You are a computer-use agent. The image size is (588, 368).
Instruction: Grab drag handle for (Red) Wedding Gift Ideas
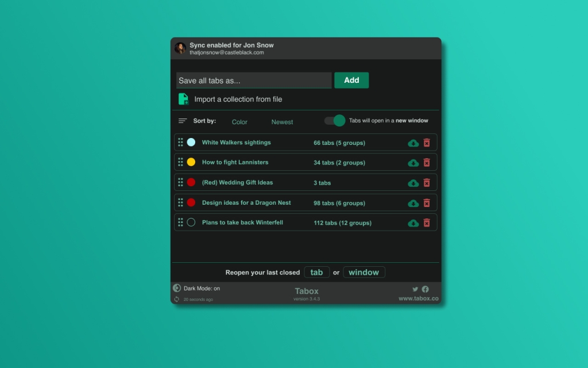pos(180,182)
